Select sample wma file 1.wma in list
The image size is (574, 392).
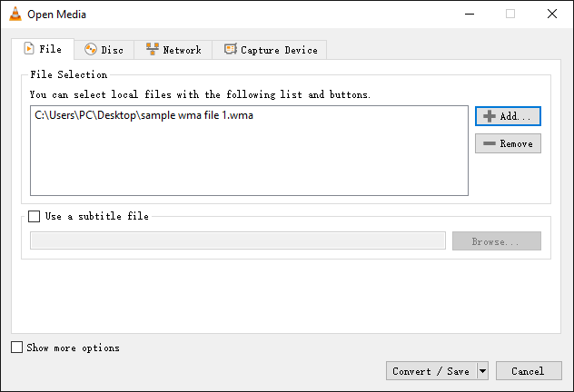(143, 115)
